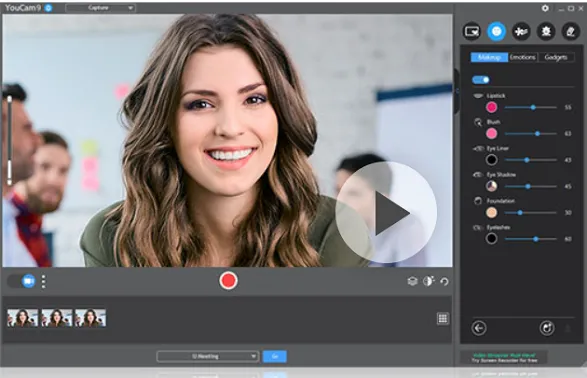This screenshot has height=378, width=587.
Task: Click the Eyelashes icon
Action: pos(477,227)
